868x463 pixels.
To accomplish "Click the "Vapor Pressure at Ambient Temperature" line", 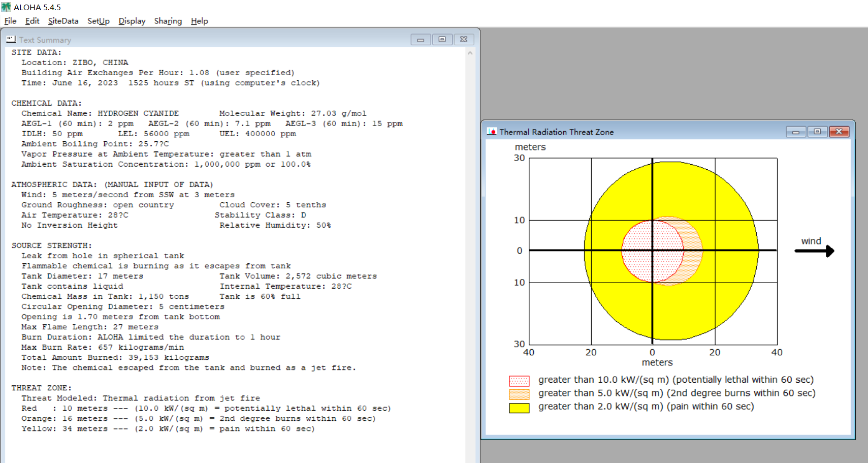I will click(166, 154).
